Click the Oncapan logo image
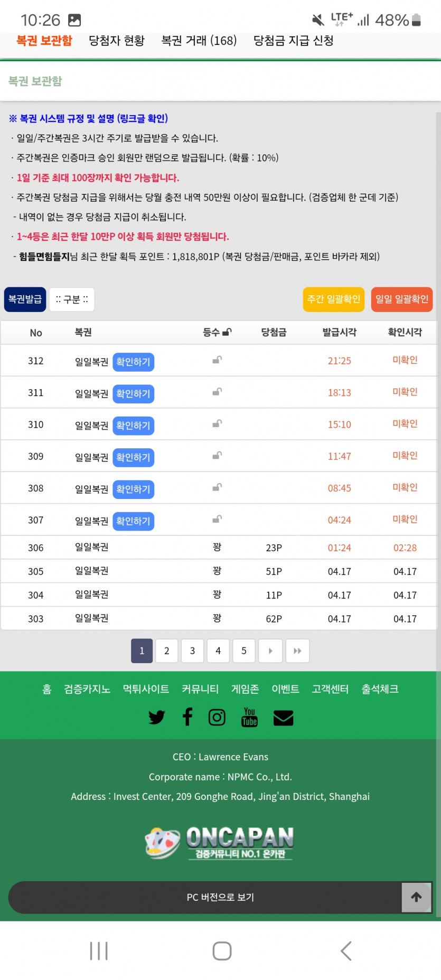Image resolution: width=441 pixels, height=980 pixels. pyautogui.click(x=220, y=843)
